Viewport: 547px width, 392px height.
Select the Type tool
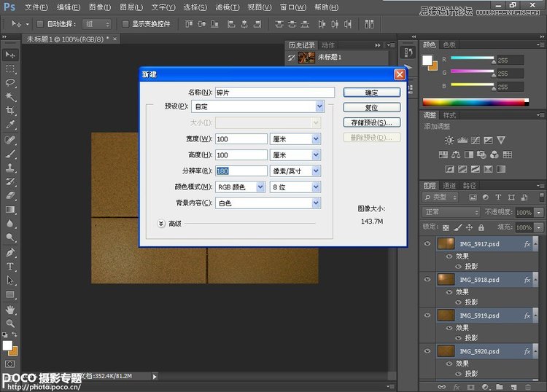pos(10,267)
